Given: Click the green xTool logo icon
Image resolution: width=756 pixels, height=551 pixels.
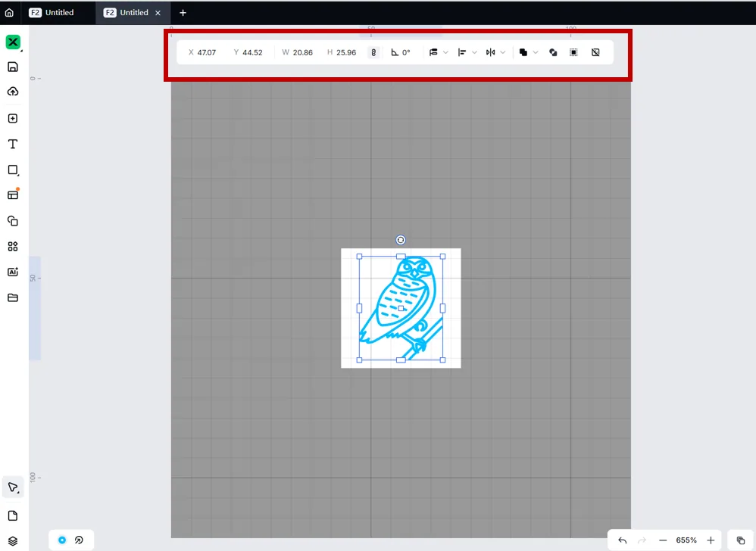Looking at the screenshot, I should pos(13,42).
